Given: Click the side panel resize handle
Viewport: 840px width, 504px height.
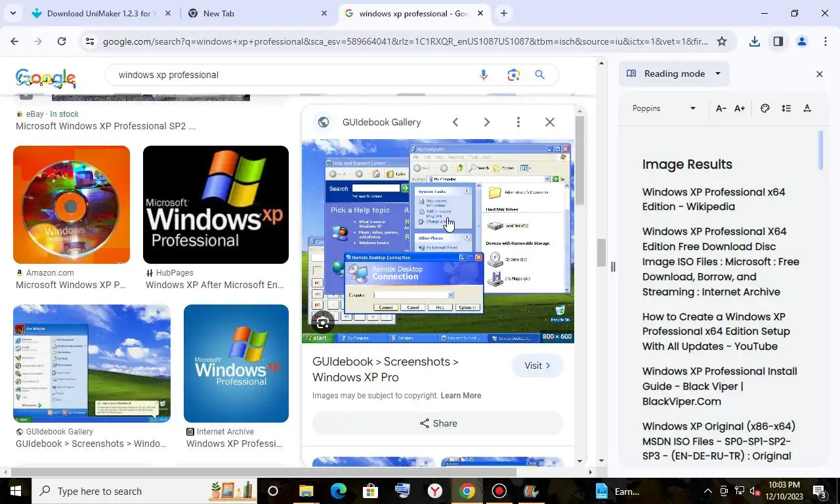Looking at the screenshot, I should [x=613, y=266].
